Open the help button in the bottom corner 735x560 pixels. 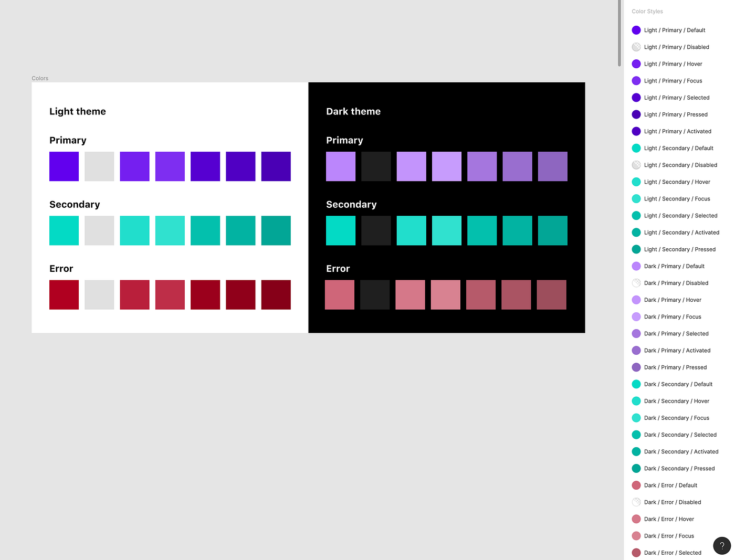(721, 545)
